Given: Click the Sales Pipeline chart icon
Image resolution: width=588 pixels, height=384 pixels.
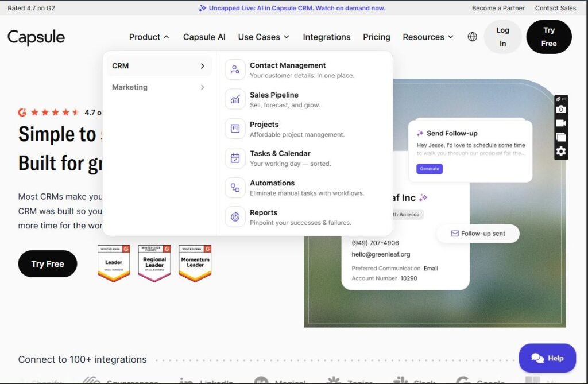Looking at the screenshot, I should [234, 99].
